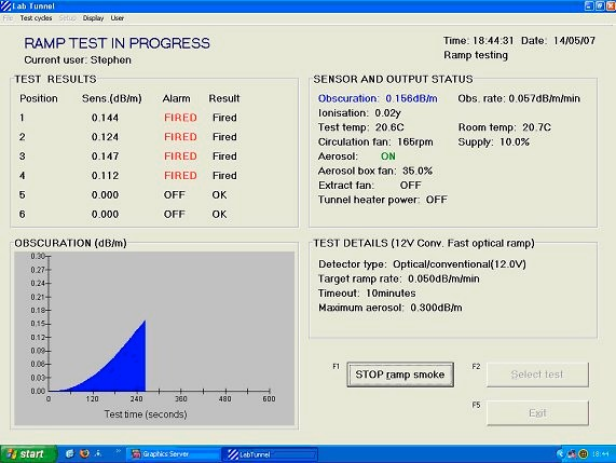Screen dimensions: 616x463
Task: Open the greyed Setup menu
Action: click(67, 18)
